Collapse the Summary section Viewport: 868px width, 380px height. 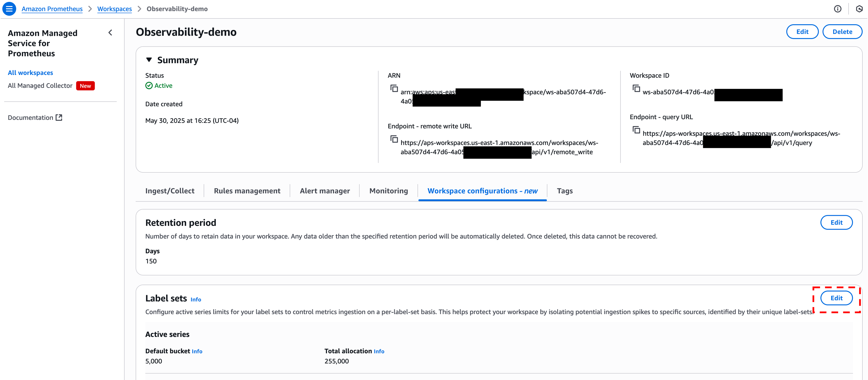coord(149,60)
